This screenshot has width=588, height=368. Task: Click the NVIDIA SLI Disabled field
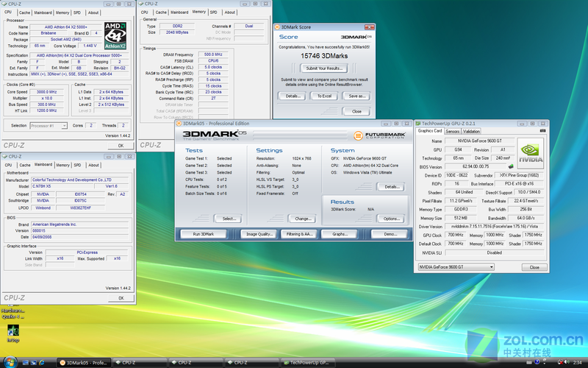pos(494,252)
